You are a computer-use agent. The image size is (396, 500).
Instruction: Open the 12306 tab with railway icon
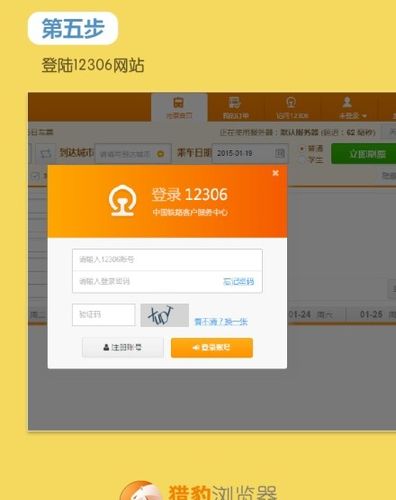click(x=292, y=108)
